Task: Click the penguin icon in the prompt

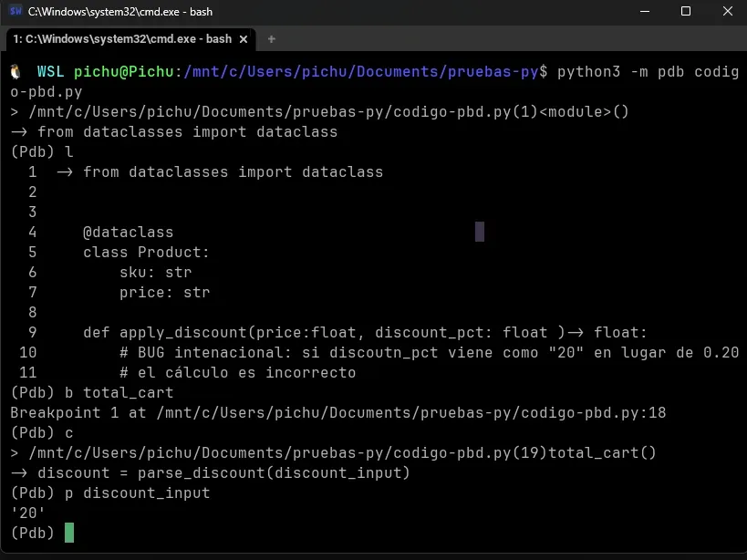Action: (x=16, y=71)
